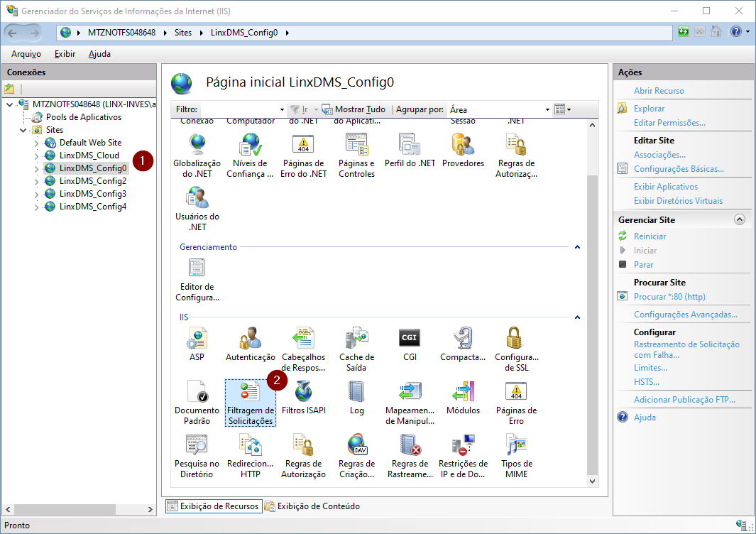
Task: Collapse the MTZNOTFS048648 server node
Action: [x=9, y=104]
